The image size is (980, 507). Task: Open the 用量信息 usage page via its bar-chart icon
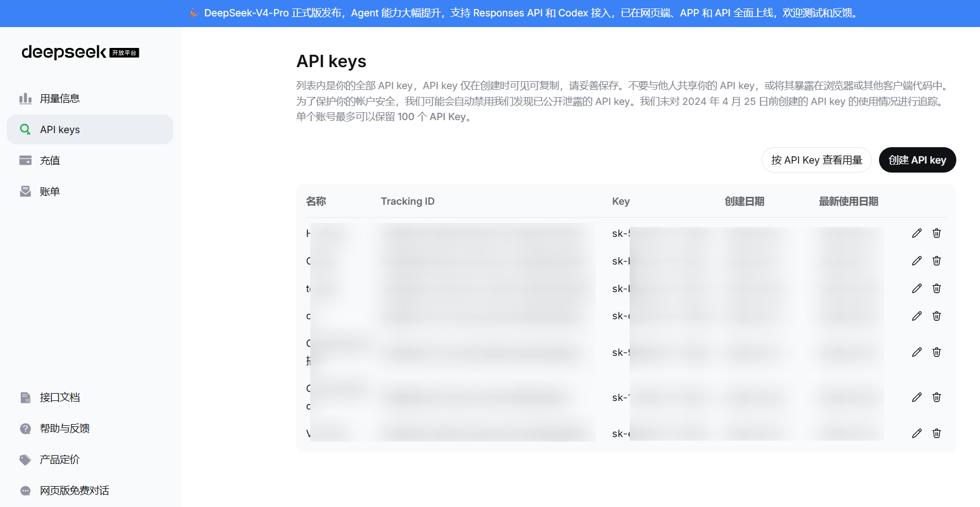25,99
